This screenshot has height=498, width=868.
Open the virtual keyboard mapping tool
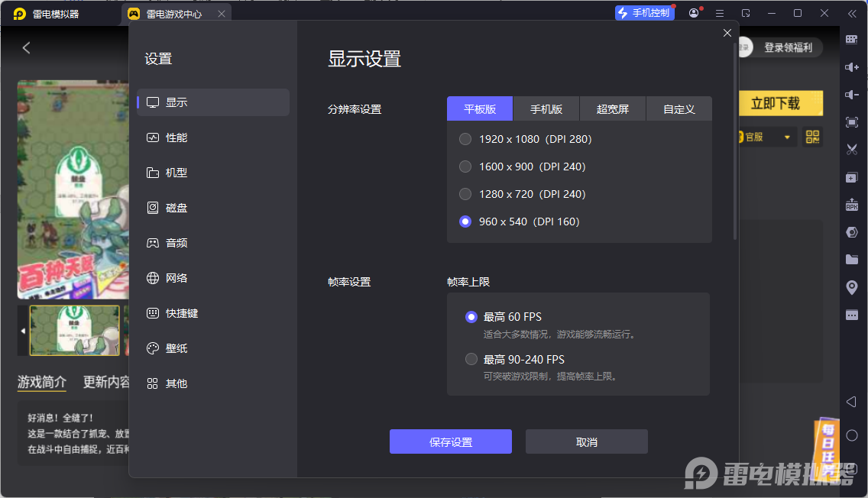coord(851,40)
